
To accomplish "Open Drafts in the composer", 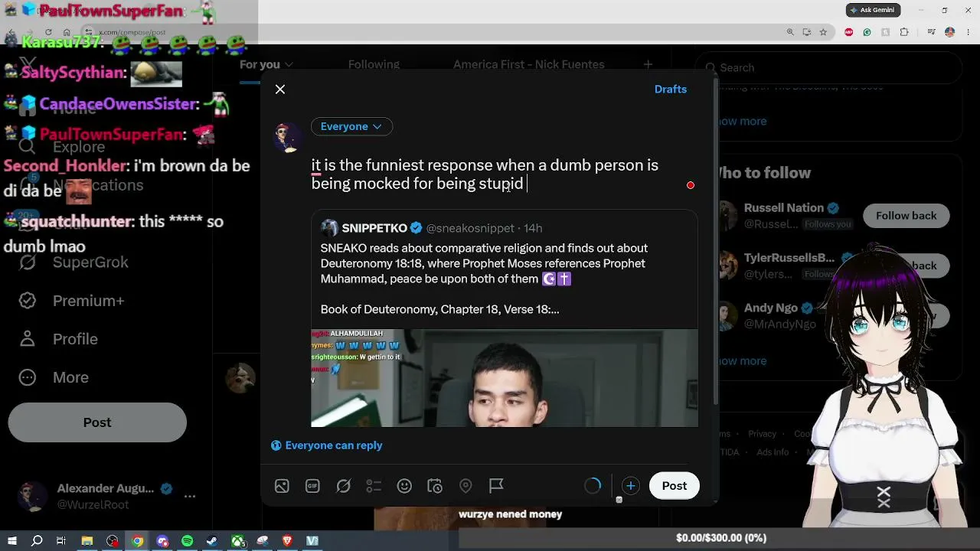I will [x=671, y=90].
